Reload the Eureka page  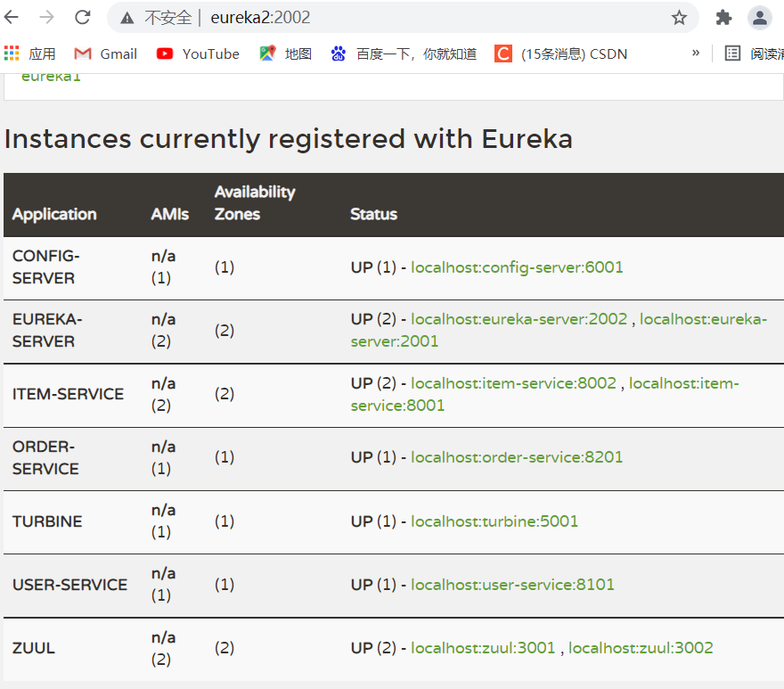[83, 18]
